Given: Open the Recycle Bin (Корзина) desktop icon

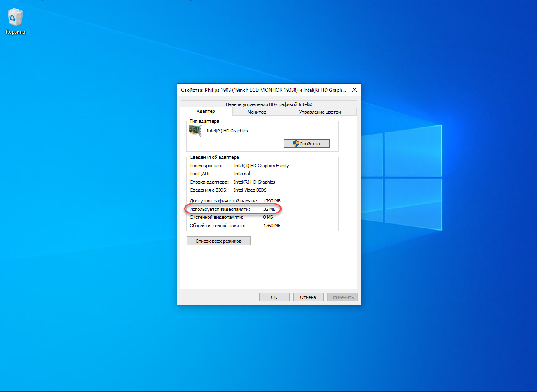Looking at the screenshot, I should (x=16, y=22).
